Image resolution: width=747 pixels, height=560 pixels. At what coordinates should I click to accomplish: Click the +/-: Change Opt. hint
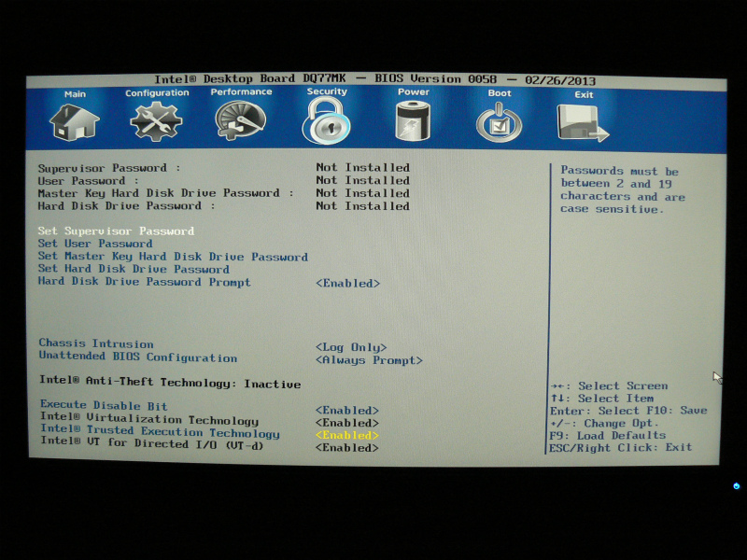click(x=604, y=424)
